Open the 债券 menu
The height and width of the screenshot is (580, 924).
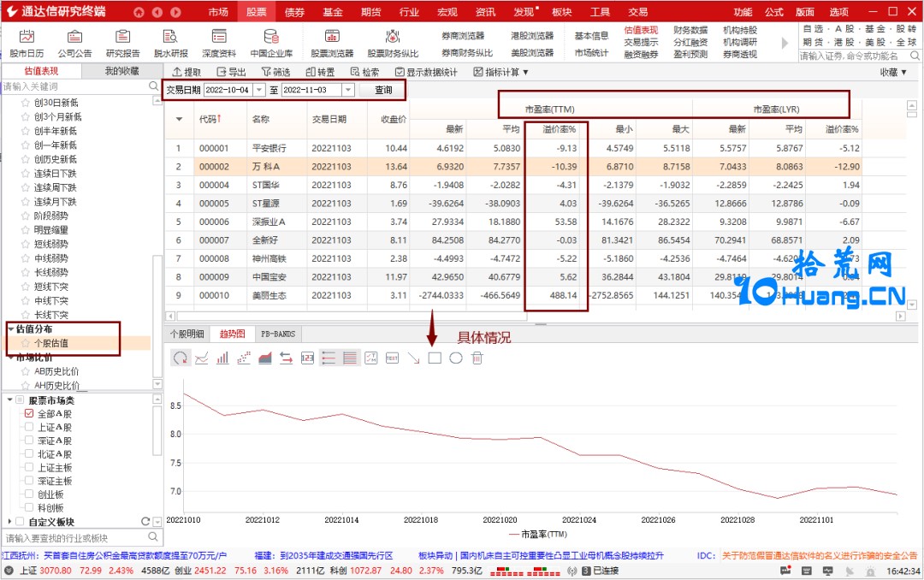(294, 12)
